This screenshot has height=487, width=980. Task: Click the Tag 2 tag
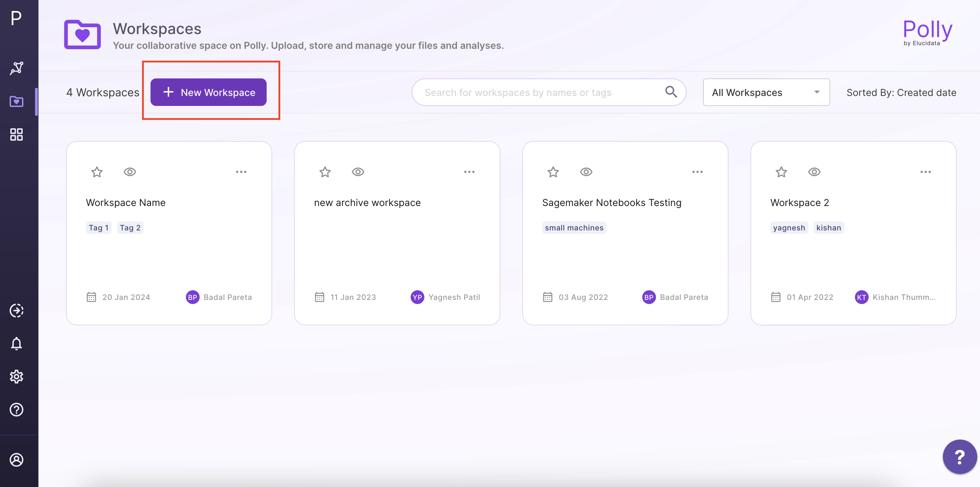coord(130,228)
